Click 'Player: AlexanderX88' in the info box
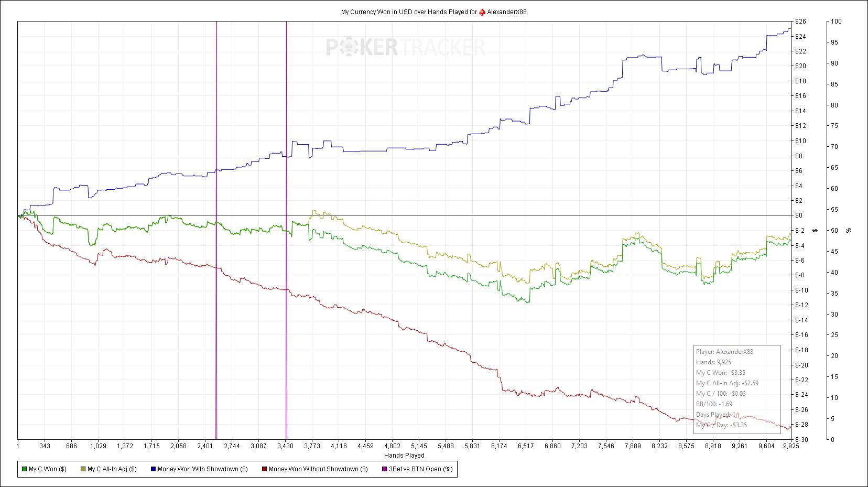 tap(724, 352)
